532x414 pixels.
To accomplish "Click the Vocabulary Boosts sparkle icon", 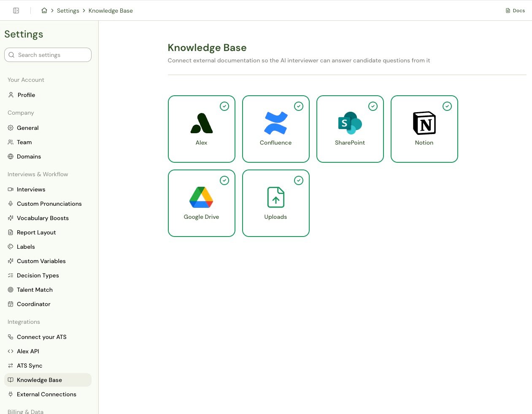I will 11,218.
